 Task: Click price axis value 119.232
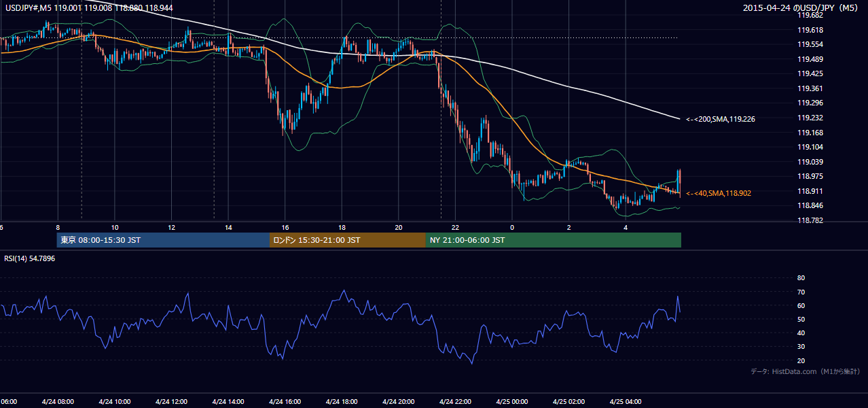click(x=810, y=118)
